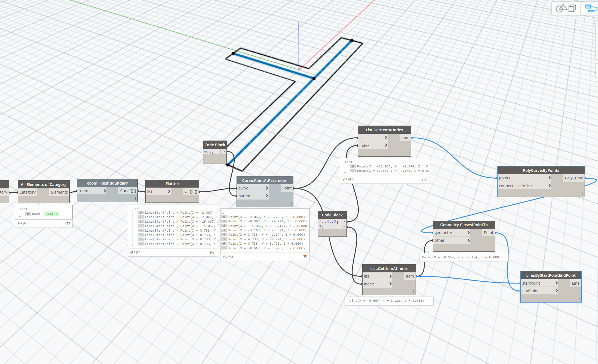Open chevron beside the room input port
Viewport: 598px width, 364px height.
pos(105,191)
